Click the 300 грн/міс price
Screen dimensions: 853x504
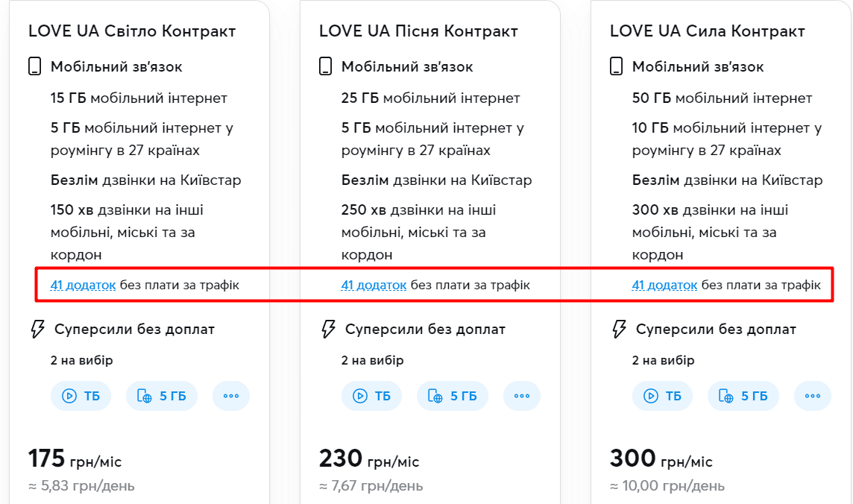(x=661, y=459)
